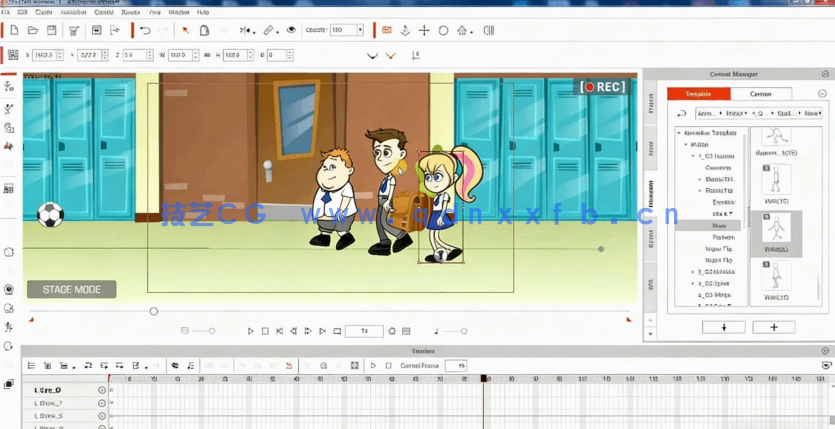Toggle loop playback icon
This screenshot has width=835, height=429.
pos(337,331)
